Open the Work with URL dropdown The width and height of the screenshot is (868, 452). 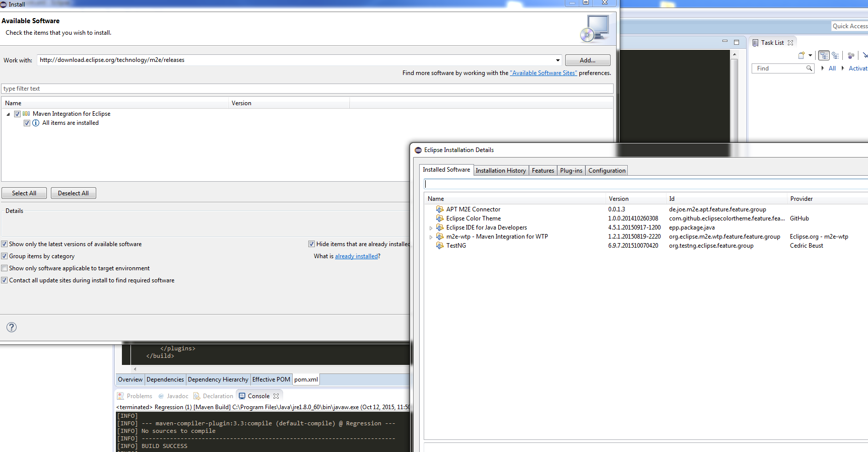[558, 60]
